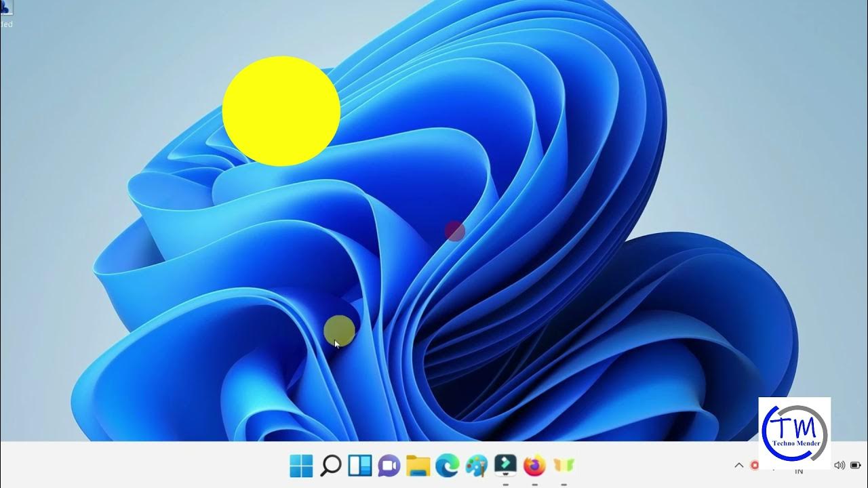Open the volume control
Viewport: 868px width, 488px height.
[x=840, y=466]
